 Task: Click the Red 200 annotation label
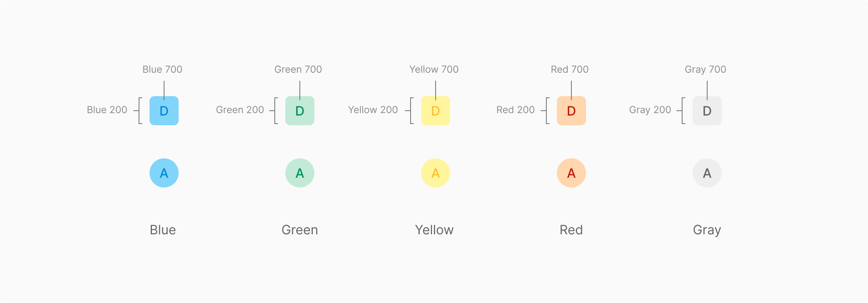(515, 110)
